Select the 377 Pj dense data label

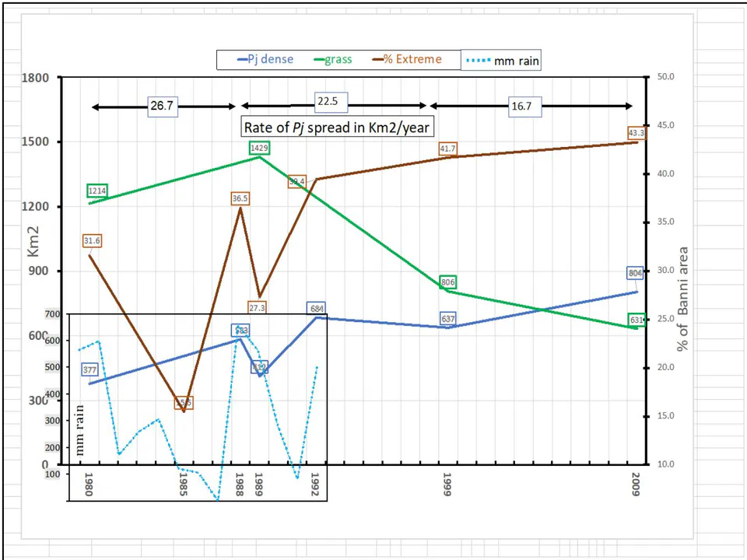(x=89, y=370)
